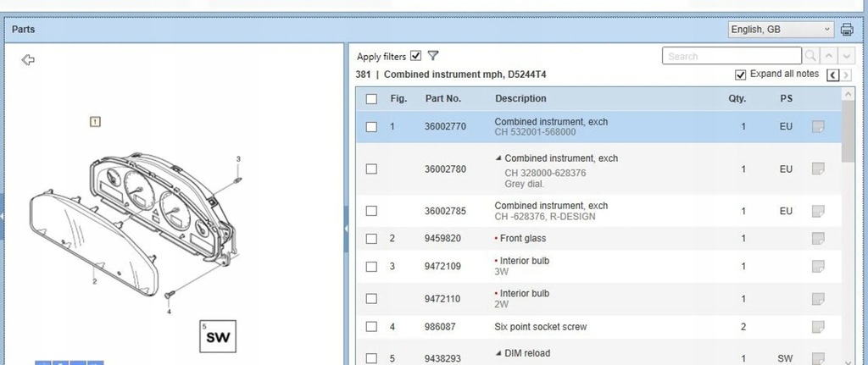Sort by the Qty. column header
The image size is (868, 365).
point(737,99)
